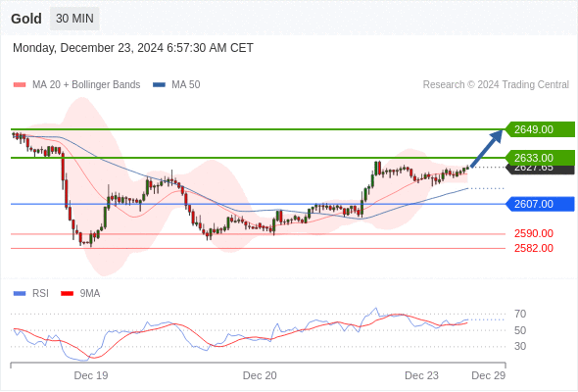Click the 2582.00 support level label
The width and height of the screenshot is (578, 392).
pos(534,248)
